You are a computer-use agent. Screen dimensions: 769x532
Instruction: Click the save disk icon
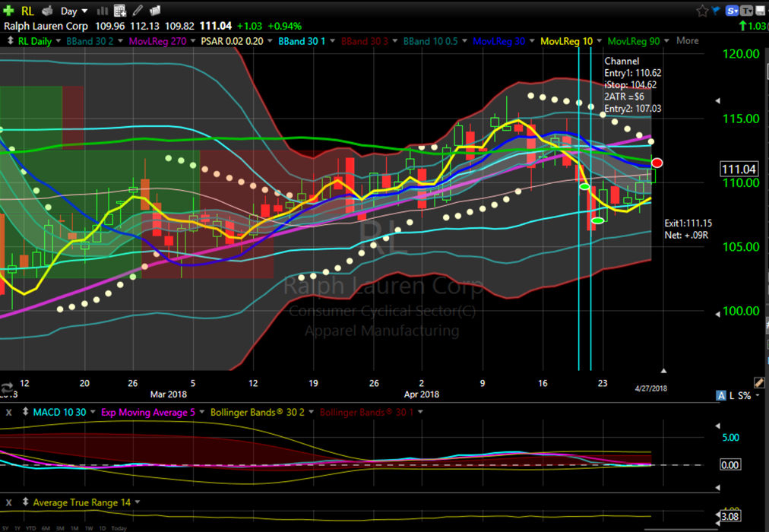point(760,11)
